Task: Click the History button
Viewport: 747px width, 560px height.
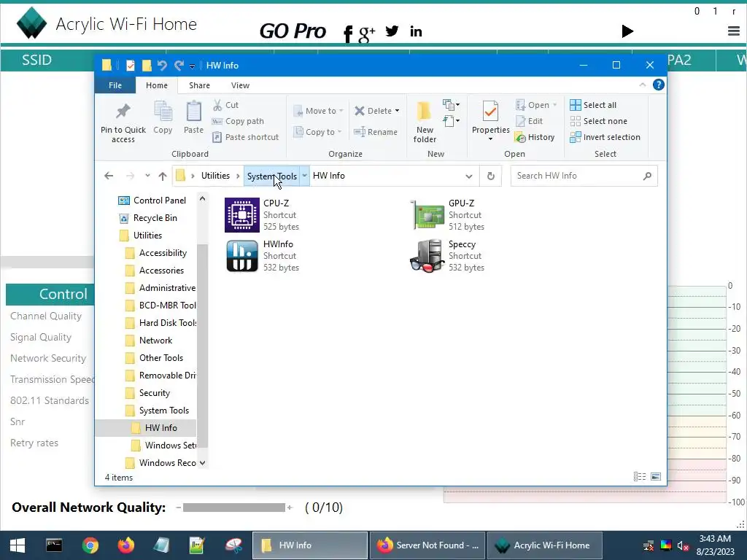Action: [x=535, y=137]
